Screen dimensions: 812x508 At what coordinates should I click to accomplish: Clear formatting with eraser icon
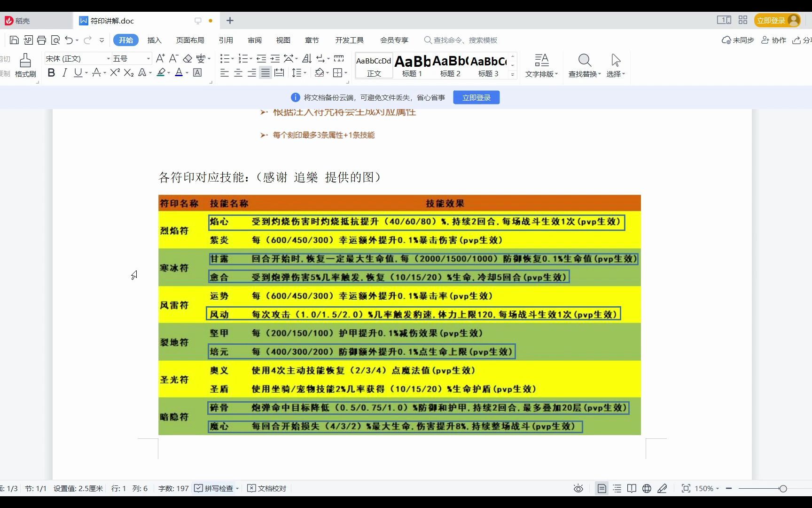[187, 58]
